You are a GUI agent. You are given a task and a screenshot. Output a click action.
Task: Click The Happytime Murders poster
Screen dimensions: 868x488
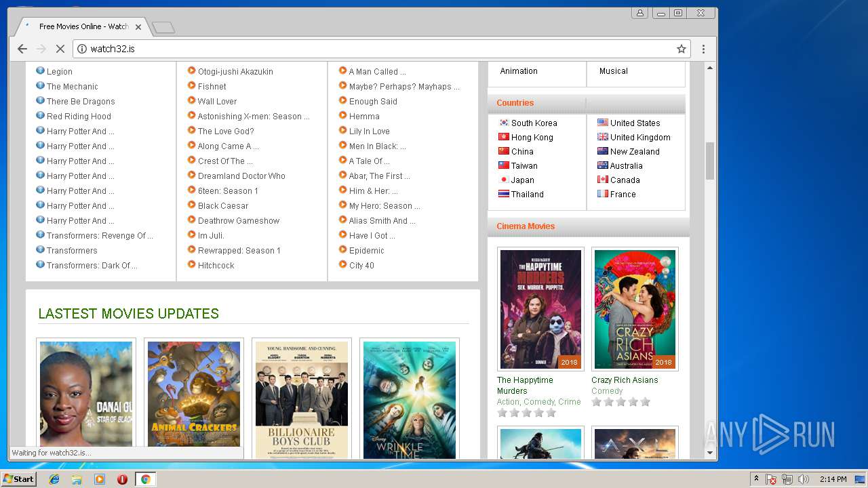[540, 309]
